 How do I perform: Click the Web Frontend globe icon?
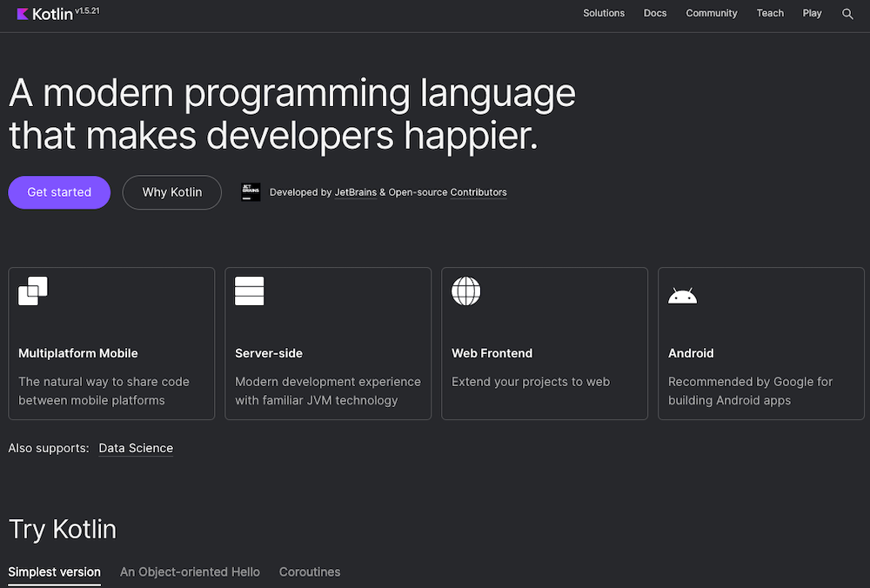point(466,291)
